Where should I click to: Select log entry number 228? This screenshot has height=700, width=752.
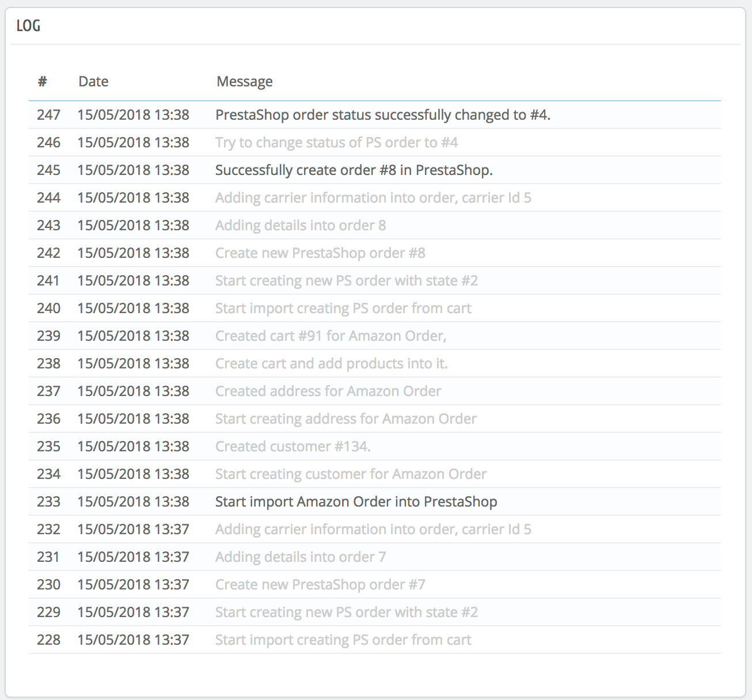[x=48, y=640]
